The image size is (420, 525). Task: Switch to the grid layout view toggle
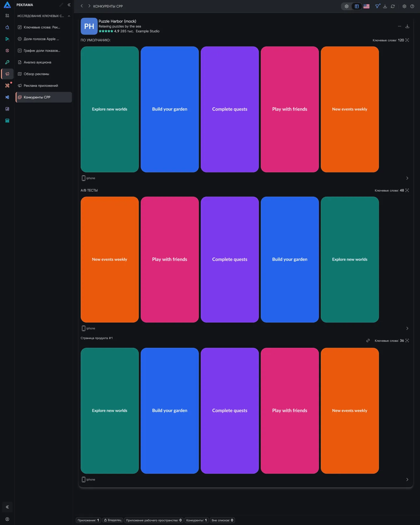pos(357,6)
